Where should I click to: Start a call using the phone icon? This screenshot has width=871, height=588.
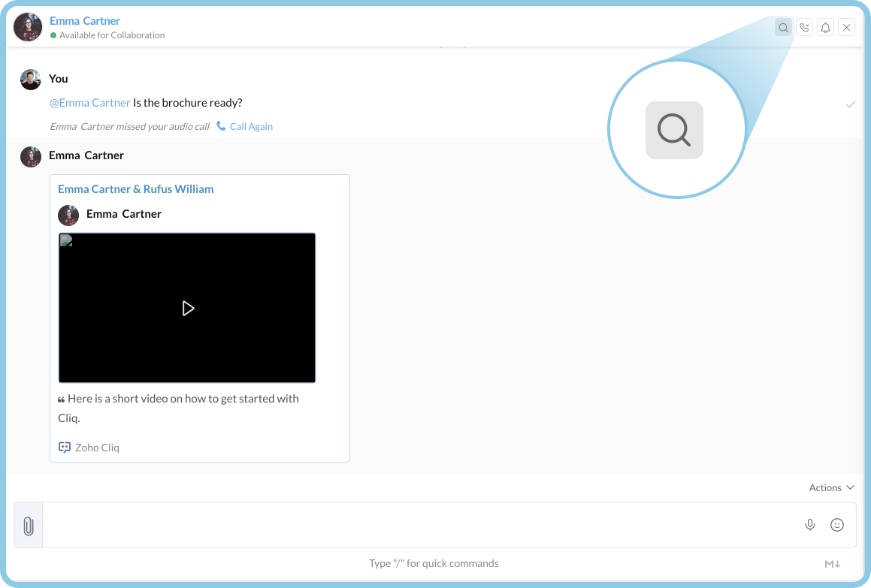click(x=804, y=28)
